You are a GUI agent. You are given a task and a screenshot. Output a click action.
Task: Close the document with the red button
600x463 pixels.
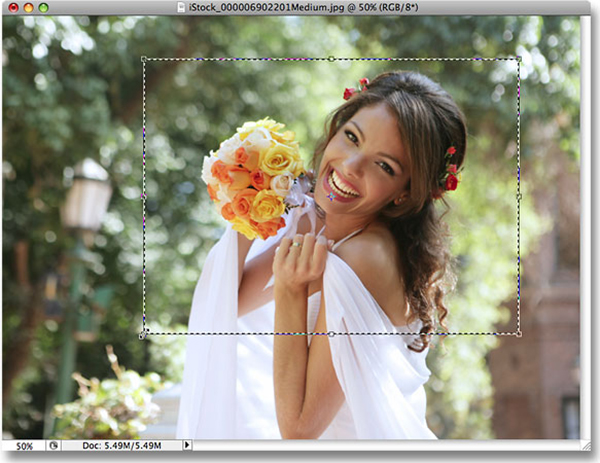click(x=11, y=8)
